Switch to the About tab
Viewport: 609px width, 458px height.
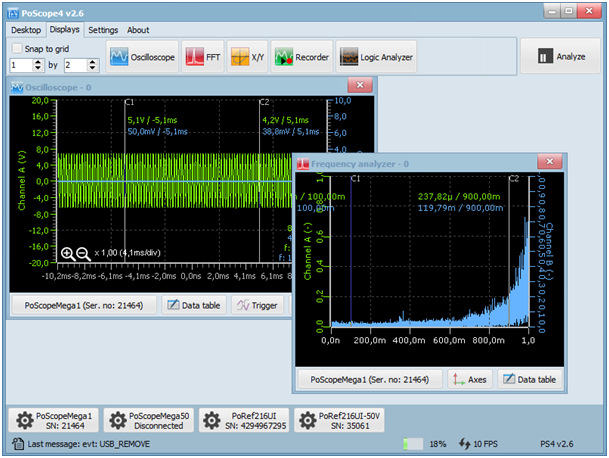pyautogui.click(x=138, y=30)
